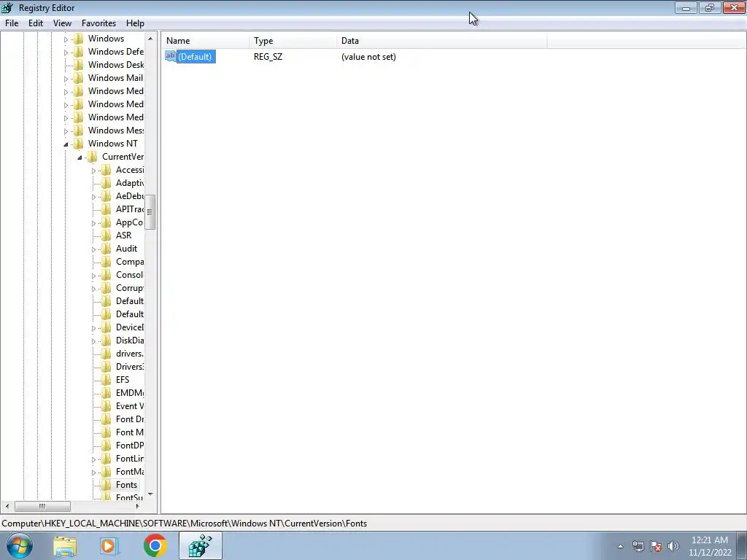747x560 pixels.
Task: Select the Drivers32 tree key
Action: point(130,367)
